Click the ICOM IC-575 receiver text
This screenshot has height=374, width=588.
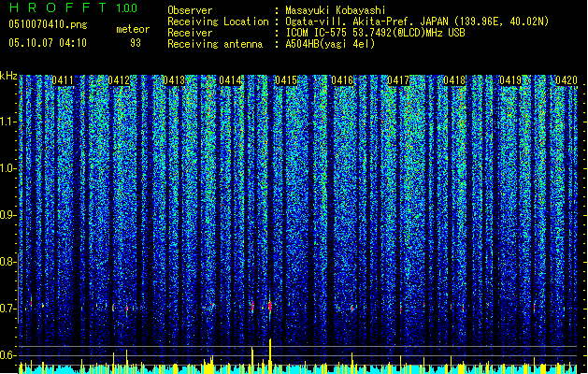[x=375, y=33]
